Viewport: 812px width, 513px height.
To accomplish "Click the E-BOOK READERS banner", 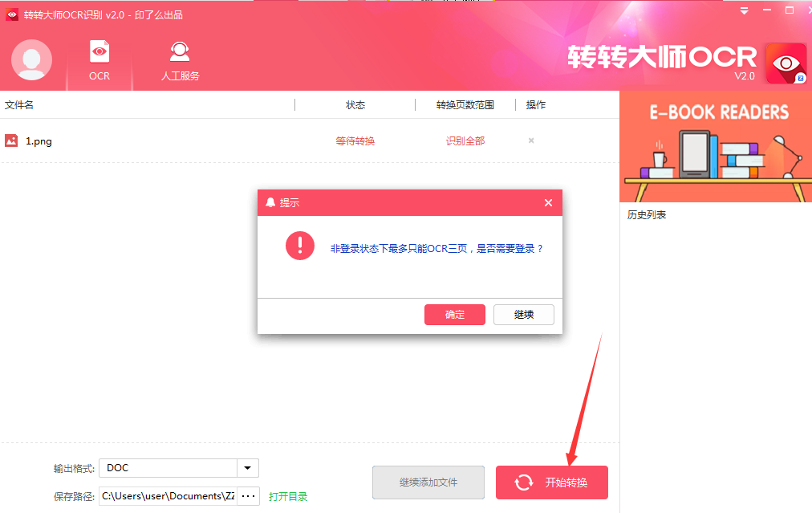I will tap(715, 145).
